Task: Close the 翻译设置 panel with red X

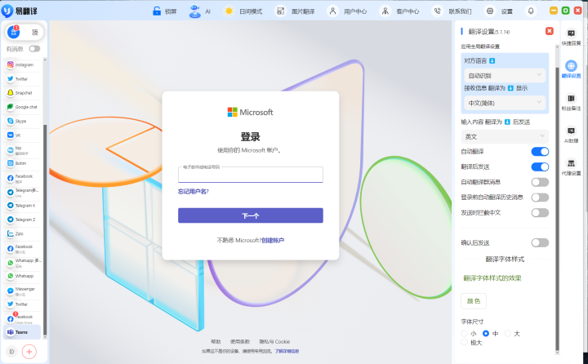Action: 550,31
